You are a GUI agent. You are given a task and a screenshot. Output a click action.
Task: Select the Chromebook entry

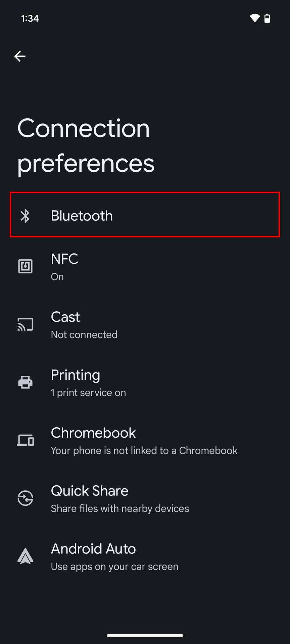tap(93, 433)
